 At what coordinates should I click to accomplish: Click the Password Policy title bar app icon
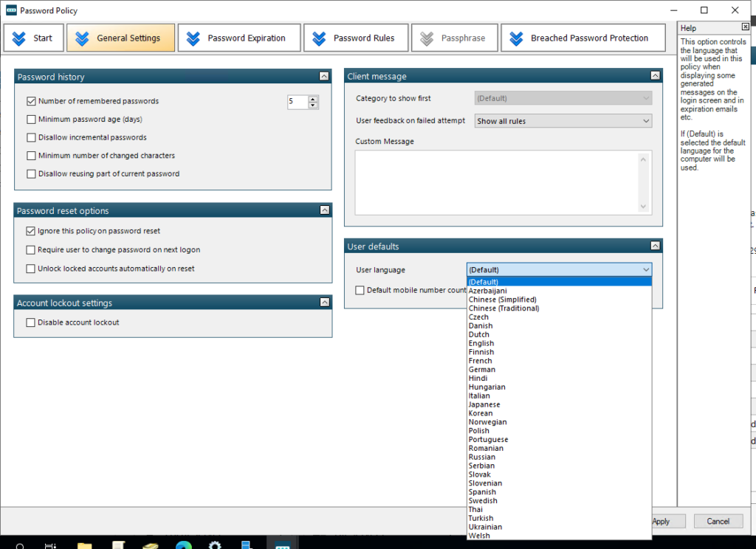pyautogui.click(x=11, y=10)
